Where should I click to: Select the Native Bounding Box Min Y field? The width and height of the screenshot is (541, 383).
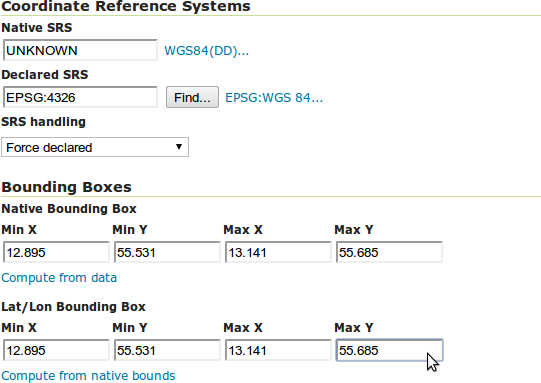pyautogui.click(x=167, y=252)
